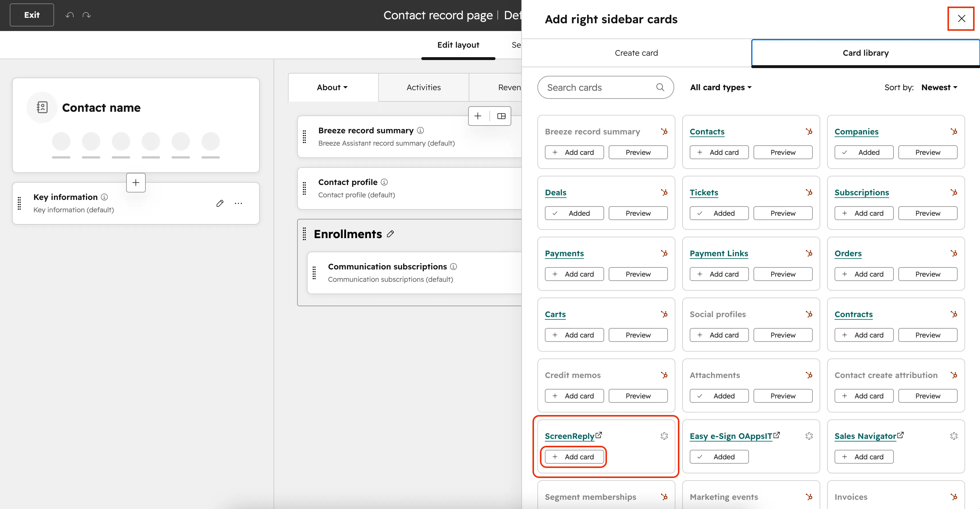
Task: Add the Contacts card
Action: pyautogui.click(x=719, y=153)
